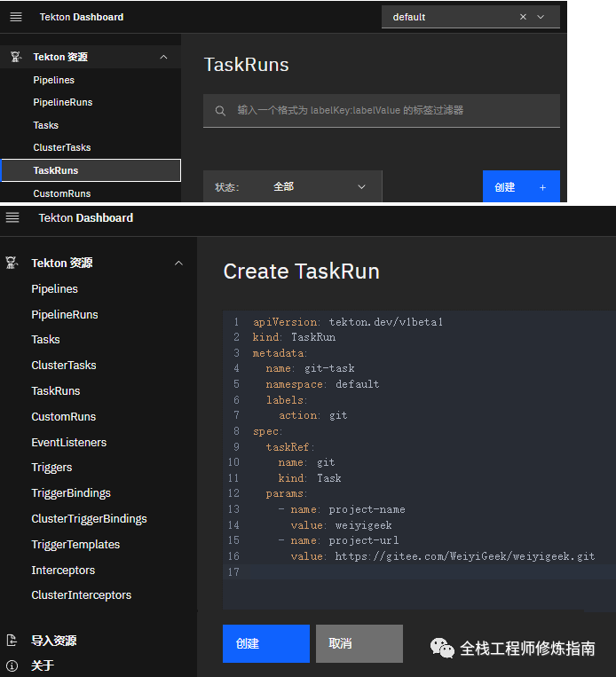Click line 11 kind: Task in editor

[x=310, y=478]
